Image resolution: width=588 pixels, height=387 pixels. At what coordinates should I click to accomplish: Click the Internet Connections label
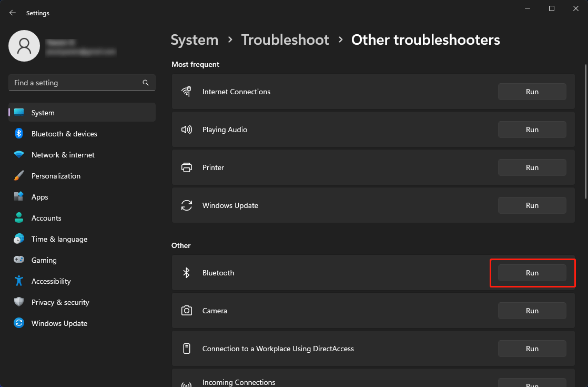click(236, 92)
